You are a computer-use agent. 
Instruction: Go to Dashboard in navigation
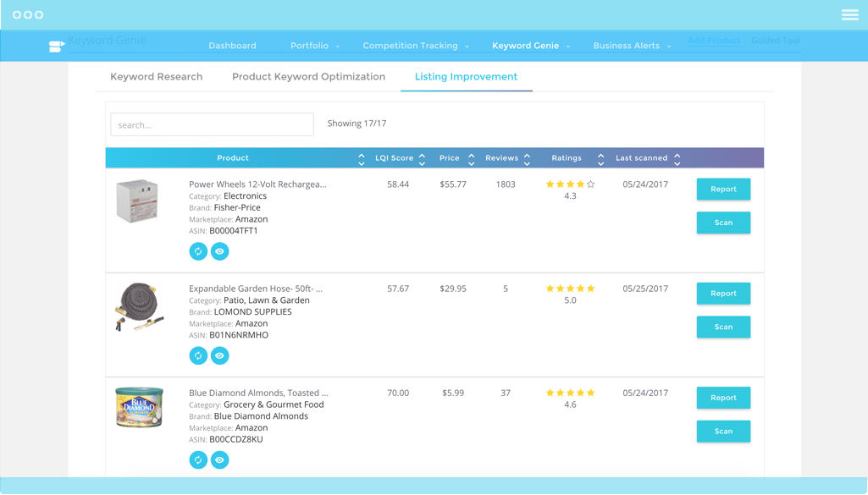(x=233, y=46)
